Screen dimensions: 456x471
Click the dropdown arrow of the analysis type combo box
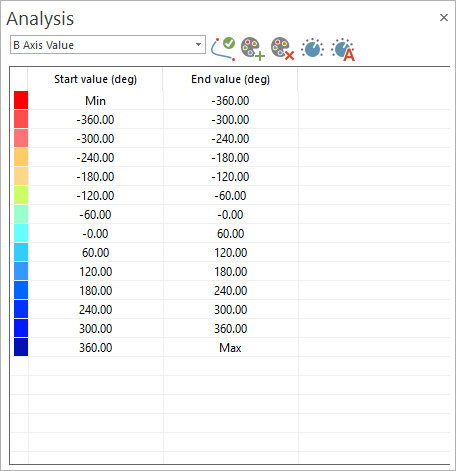coord(198,45)
